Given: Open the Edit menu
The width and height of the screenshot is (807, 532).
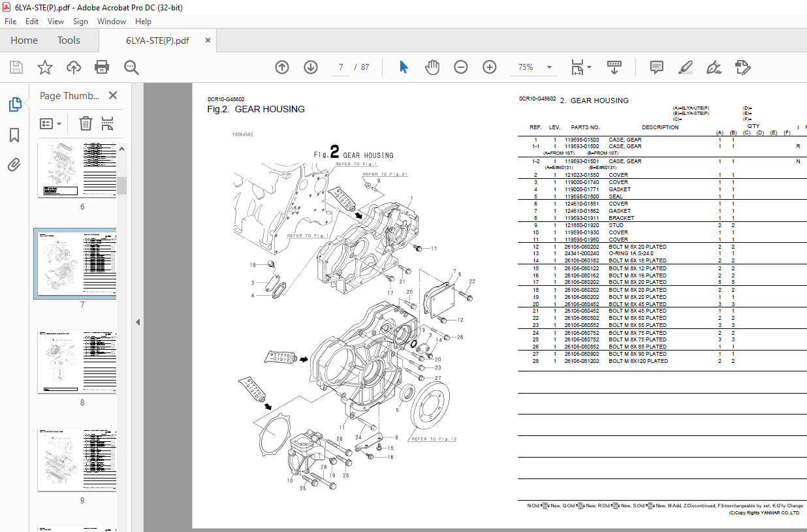Looking at the screenshot, I should (x=32, y=22).
